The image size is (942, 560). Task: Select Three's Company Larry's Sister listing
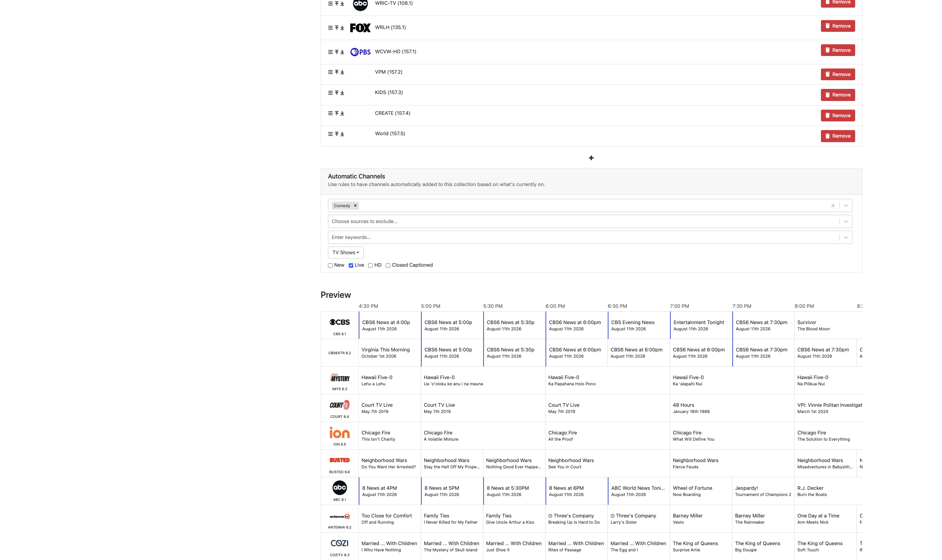tap(639, 519)
